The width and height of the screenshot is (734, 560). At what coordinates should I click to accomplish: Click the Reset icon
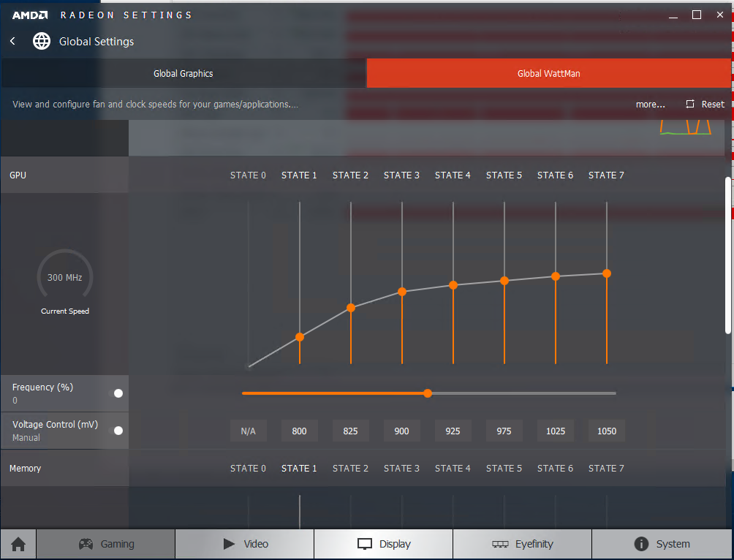tap(690, 104)
